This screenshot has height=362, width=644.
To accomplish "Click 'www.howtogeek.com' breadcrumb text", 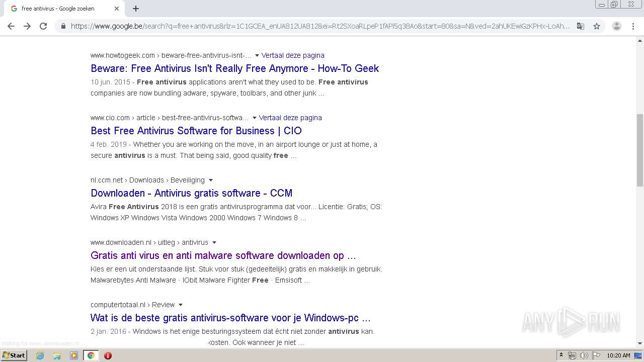I will tap(123, 55).
